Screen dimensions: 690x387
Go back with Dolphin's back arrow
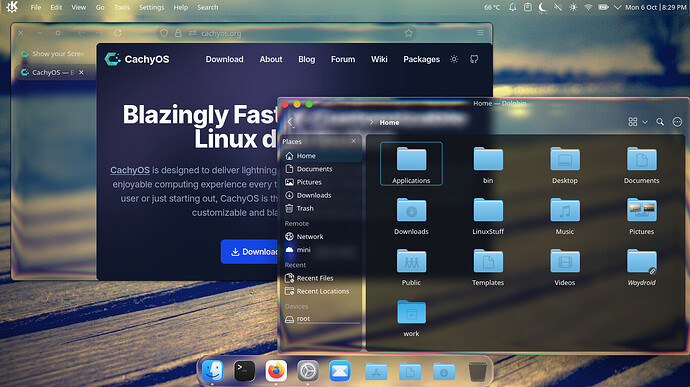click(x=290, y=122)
